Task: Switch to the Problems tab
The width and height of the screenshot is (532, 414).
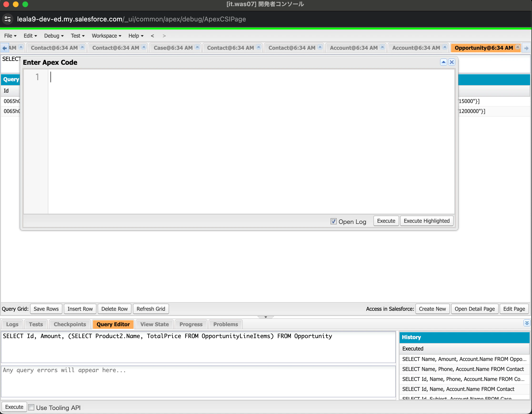Action: 226,324
